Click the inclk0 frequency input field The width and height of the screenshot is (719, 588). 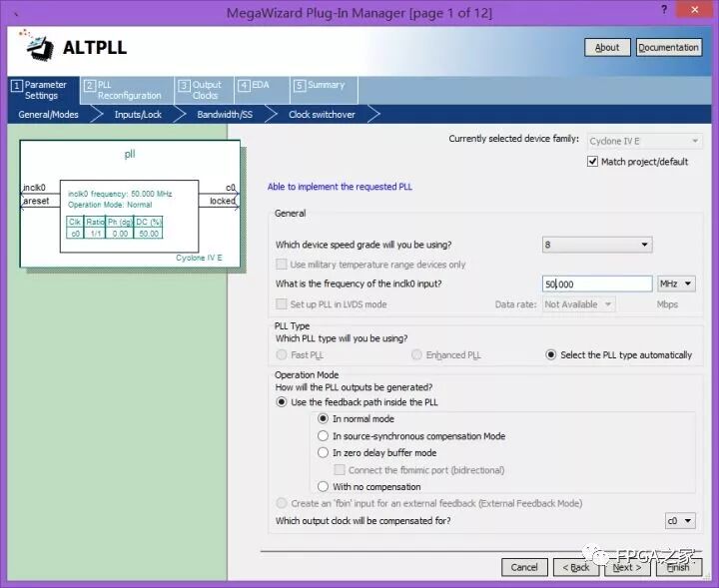(x=596, y=285)
